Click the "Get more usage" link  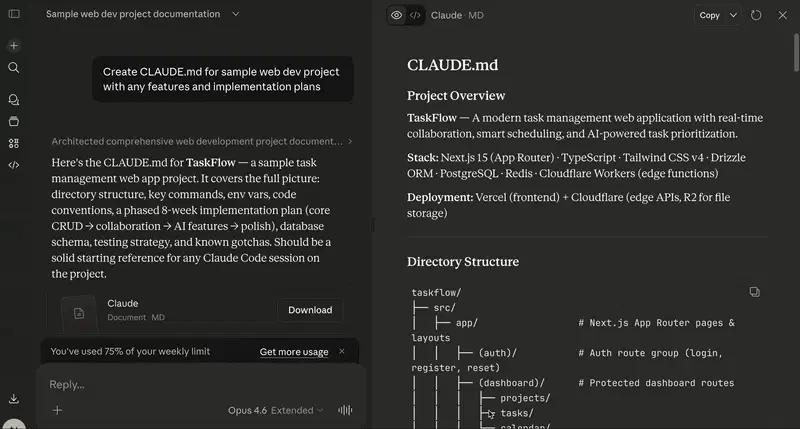294,352
